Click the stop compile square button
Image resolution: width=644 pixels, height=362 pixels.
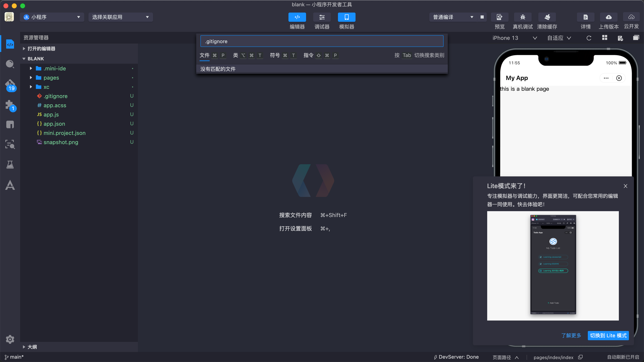(x=482, y=17)
